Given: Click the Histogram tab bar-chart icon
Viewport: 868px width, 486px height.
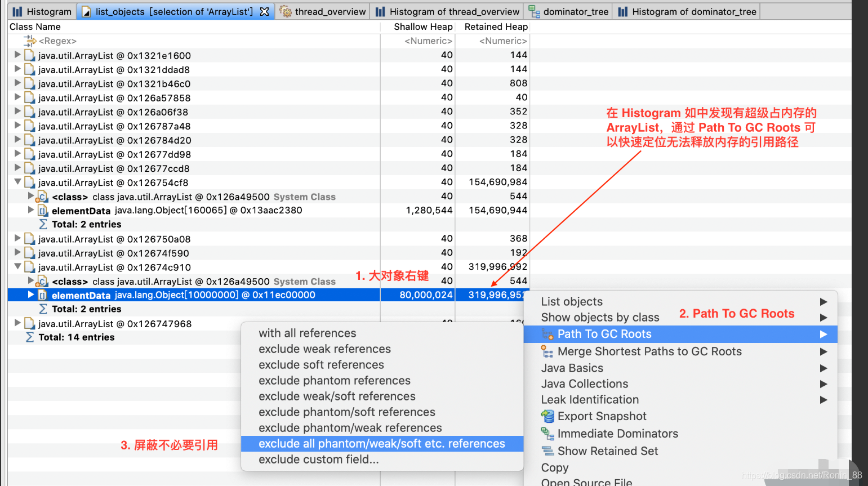Looking at the screenshot, I should [x=17, y=12].
